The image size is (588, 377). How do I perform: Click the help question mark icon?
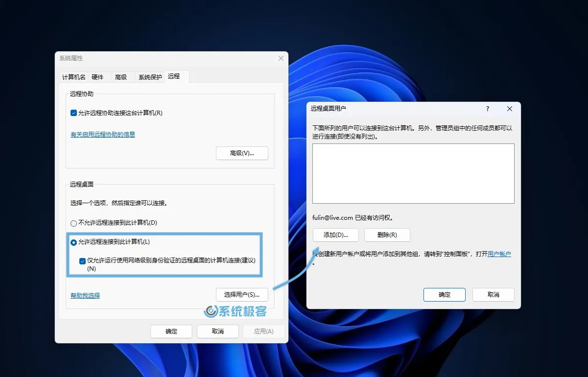487,109
